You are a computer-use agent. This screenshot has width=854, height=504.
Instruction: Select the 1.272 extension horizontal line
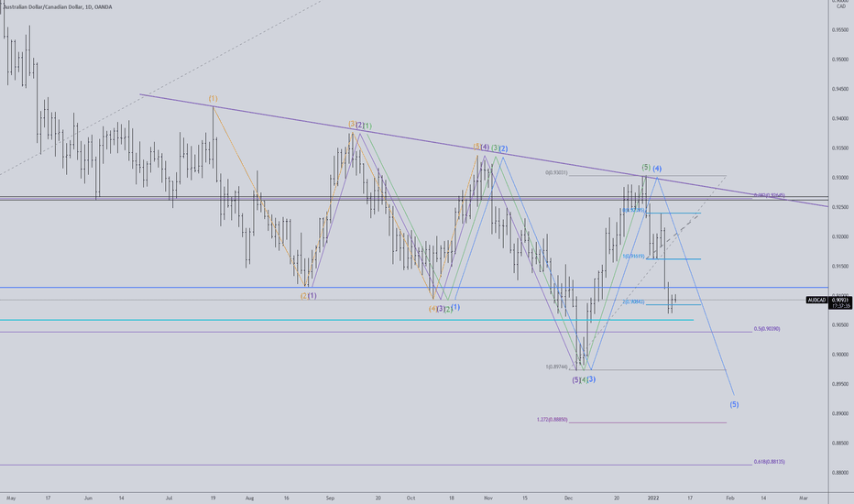pyautogui.click(x=648, y=422)
